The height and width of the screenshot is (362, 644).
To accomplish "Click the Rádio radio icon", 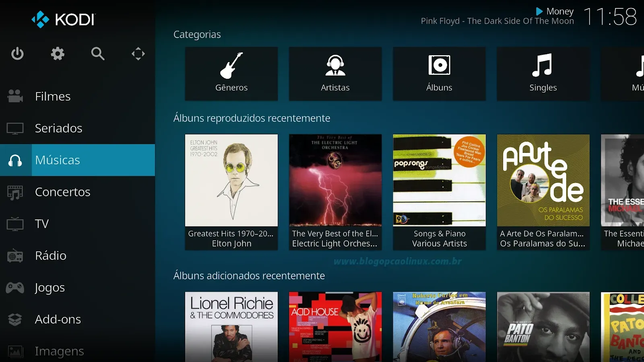I will [15, 255].
